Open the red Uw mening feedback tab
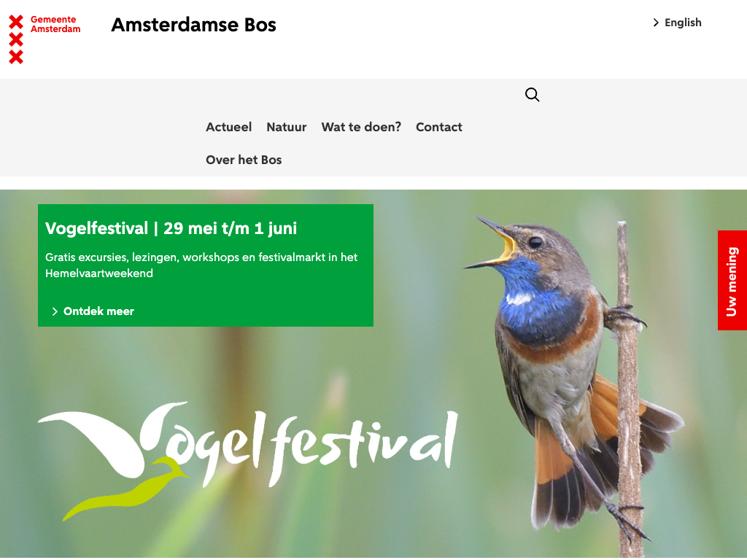The height and width of the screenshot is (560, 747). (x=732, y=281)
